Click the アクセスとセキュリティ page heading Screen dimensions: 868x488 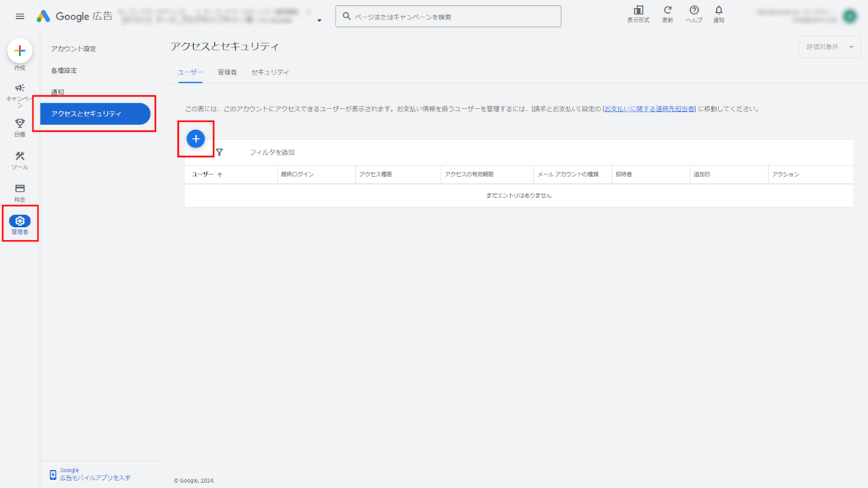(x=224, y=46)
